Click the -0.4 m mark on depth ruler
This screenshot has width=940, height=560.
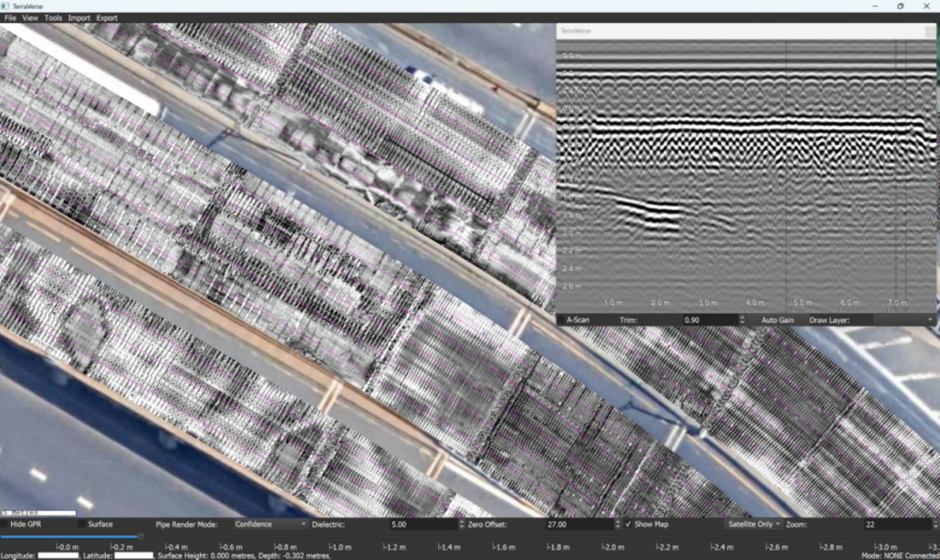[176, 547]
